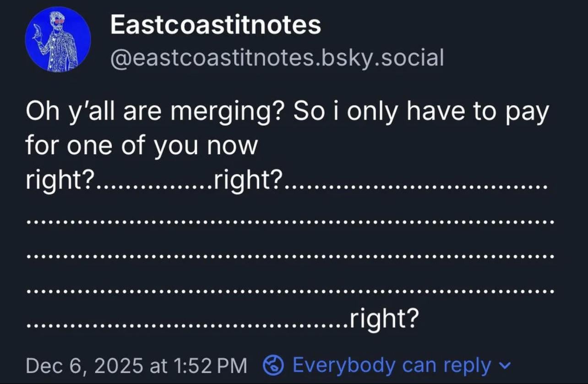Open the Eastcoastitnotes profile avatar
Screen dimensions: 588x384
(58, 39)
